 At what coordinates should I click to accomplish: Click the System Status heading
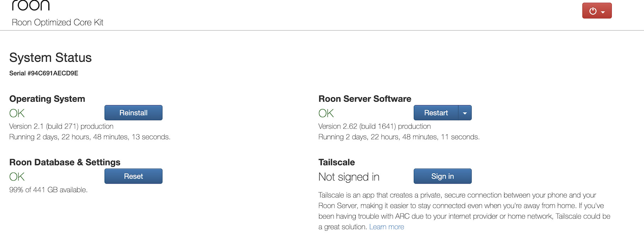(50, 58)
